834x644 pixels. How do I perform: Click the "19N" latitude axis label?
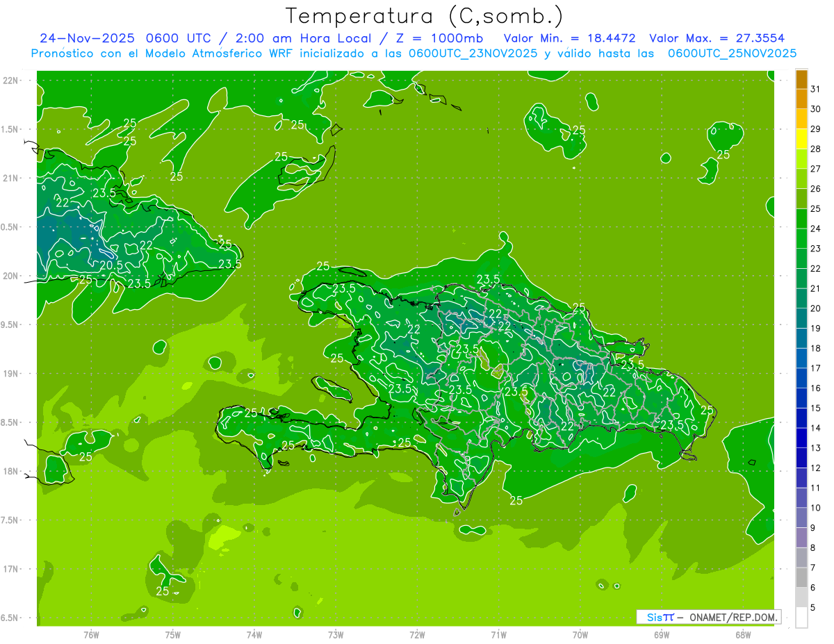[x=10, y=374]
